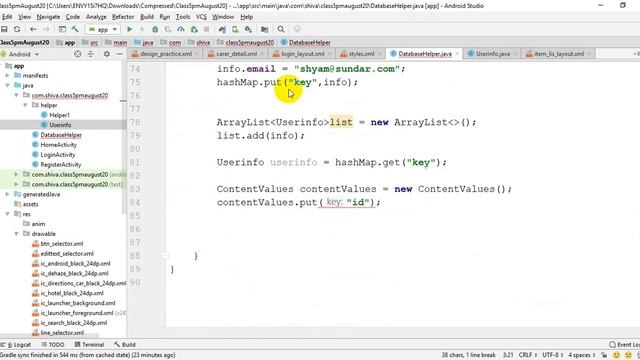The image size is (640, 360).
Task: Select LoginActivity in project tree
Action: click(58, 155)
